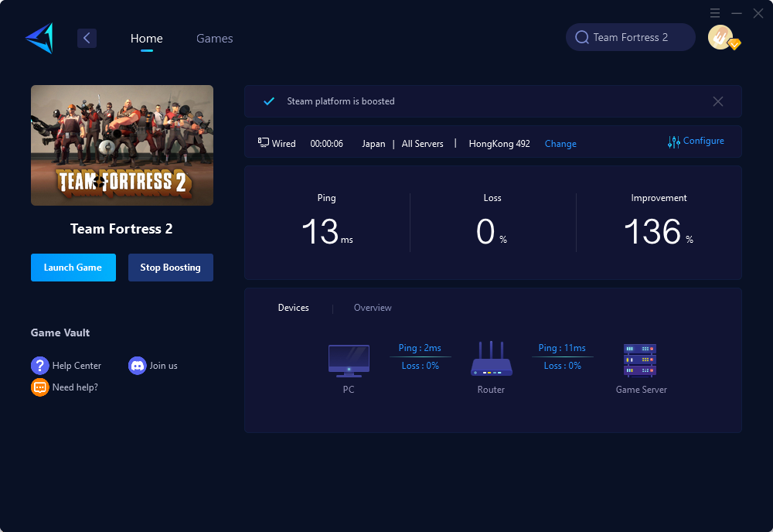Click the Join us link

pos(164,366)
